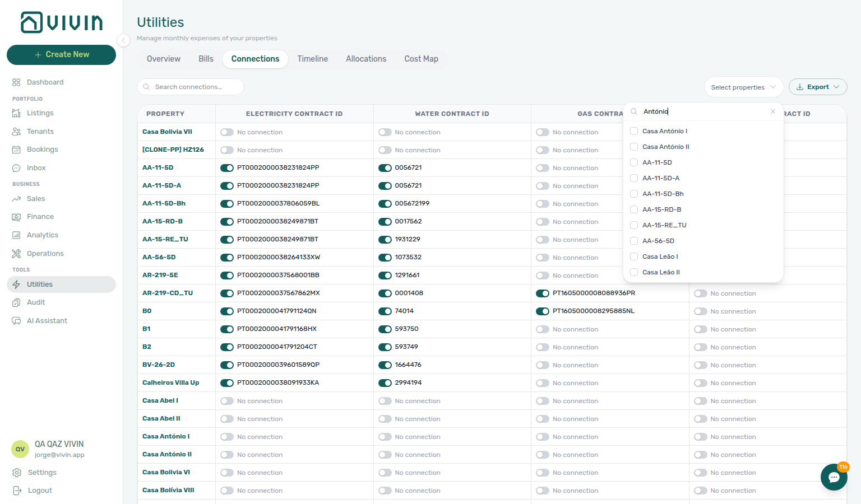Click the Operations tools icon
The image size is (861, 504).
pyautogui.click(x=16, y=254)
